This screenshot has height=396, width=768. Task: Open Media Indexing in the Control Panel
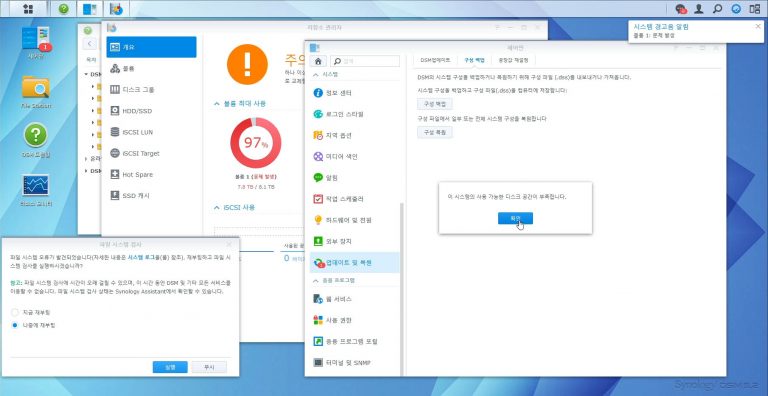click(355, 156)
